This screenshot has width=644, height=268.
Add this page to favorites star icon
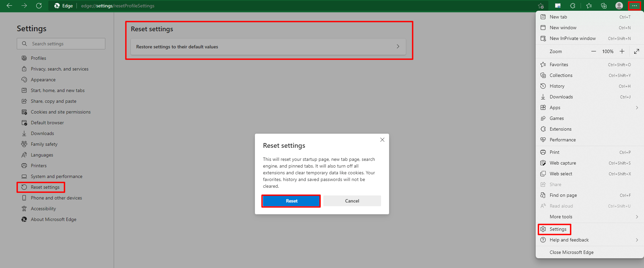point(541,6)
